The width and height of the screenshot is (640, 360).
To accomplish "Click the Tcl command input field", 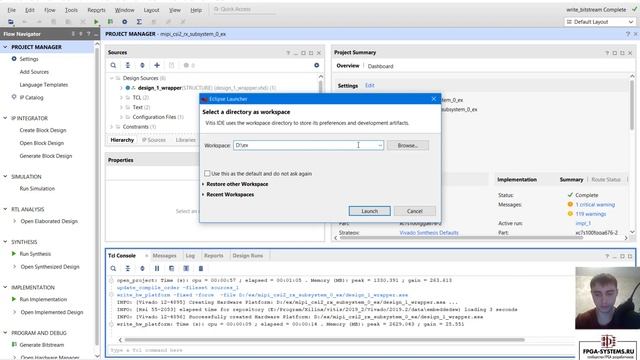I will [341, 350].
